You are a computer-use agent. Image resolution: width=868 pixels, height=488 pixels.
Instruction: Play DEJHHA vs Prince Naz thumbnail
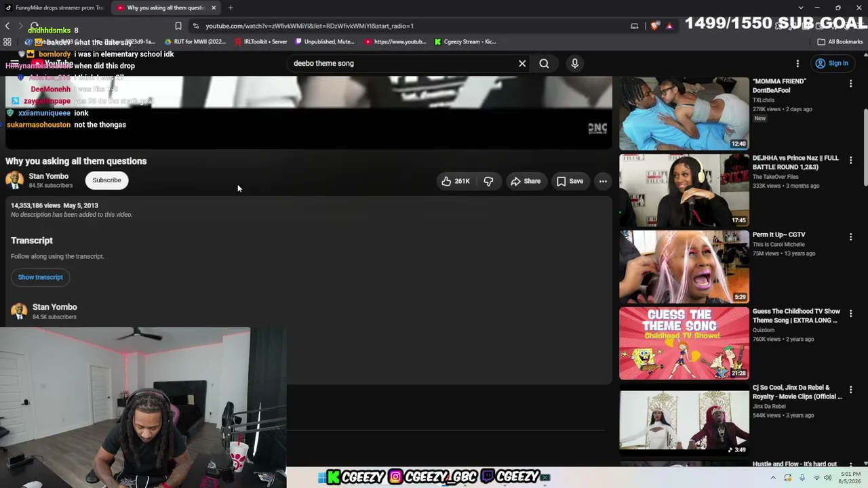coord(684,190)
